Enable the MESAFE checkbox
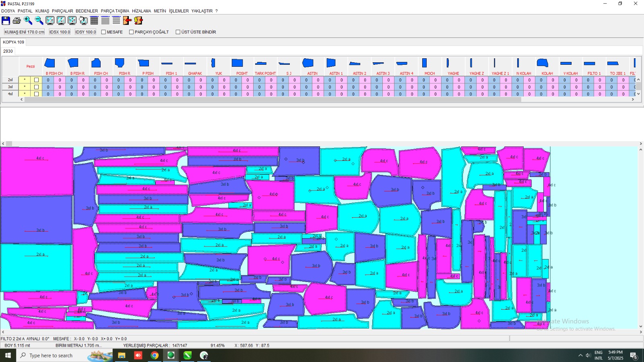The width and height of the screenshot is (644, 362). (x=103, y=32)
